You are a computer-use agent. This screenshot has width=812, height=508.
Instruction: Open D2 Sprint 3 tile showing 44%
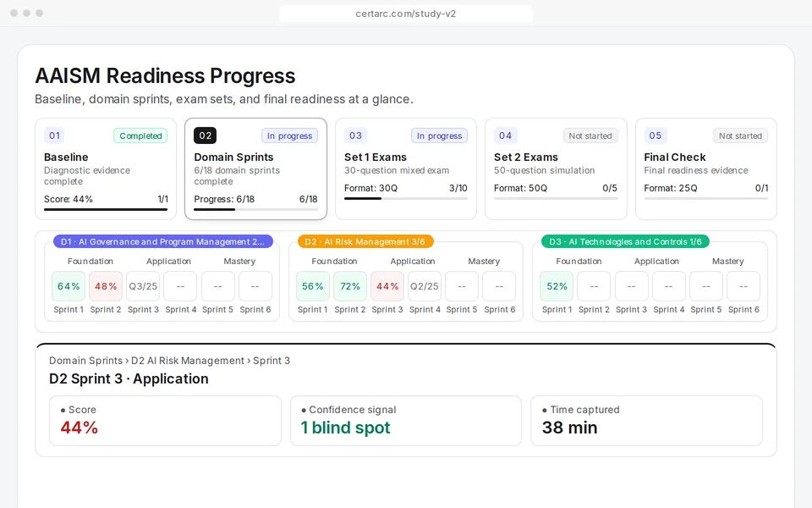pyautogui.click(x=387, y=286)
